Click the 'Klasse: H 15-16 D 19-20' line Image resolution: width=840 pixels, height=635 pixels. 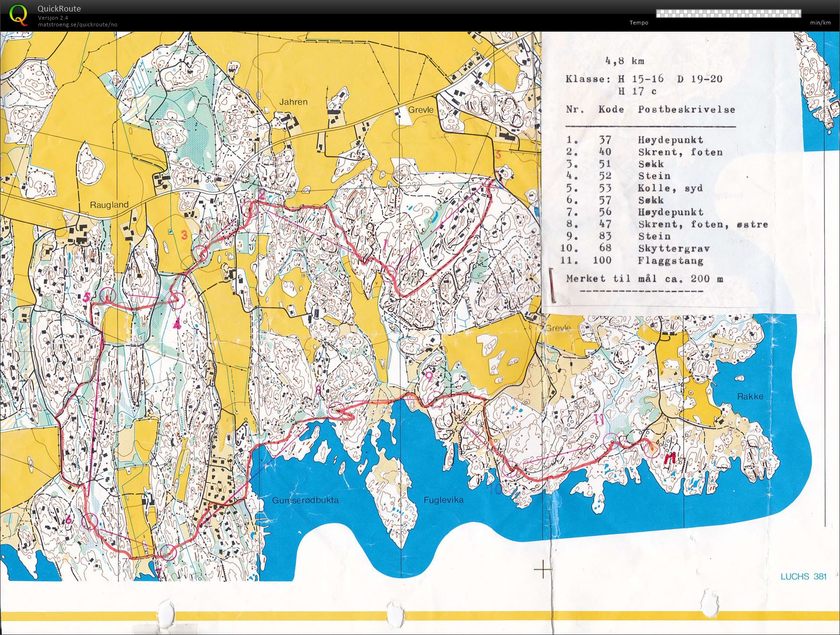(x=644, y=79)
